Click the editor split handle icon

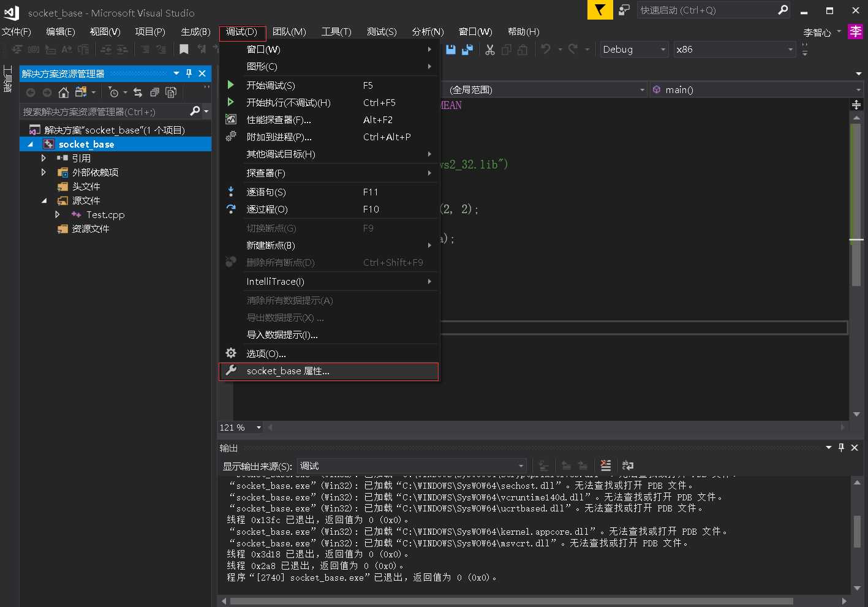(856, 105)
